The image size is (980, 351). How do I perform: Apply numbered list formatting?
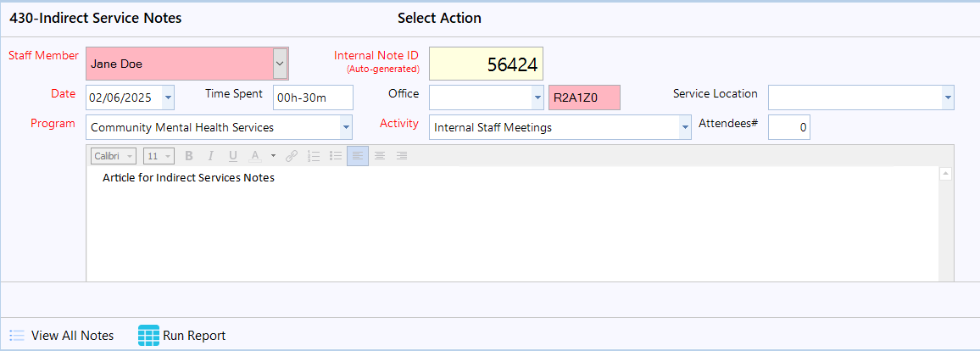[x=314, y=155]
